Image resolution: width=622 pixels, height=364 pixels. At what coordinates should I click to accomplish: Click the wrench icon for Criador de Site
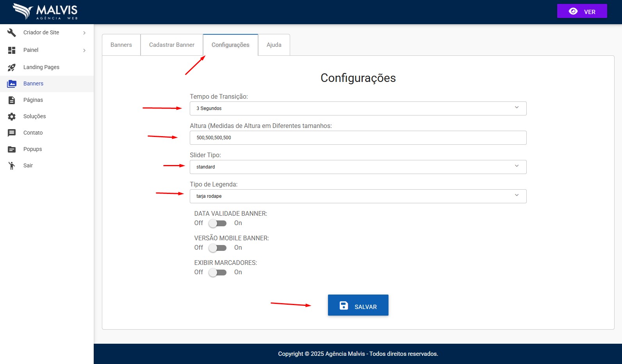coord(12,33)
